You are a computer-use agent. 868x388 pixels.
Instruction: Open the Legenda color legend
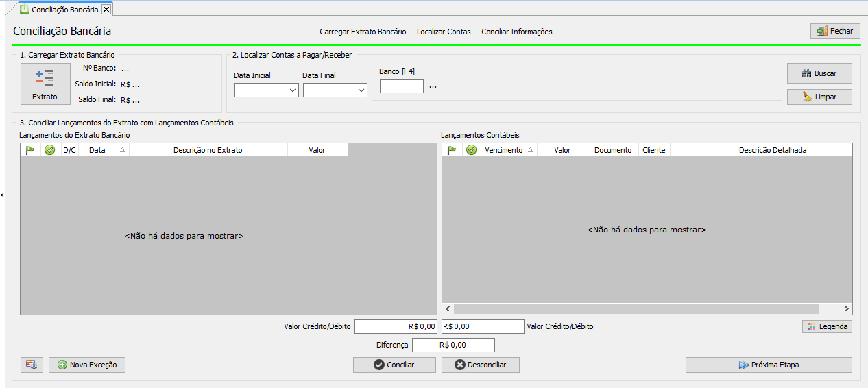point(827,326)
